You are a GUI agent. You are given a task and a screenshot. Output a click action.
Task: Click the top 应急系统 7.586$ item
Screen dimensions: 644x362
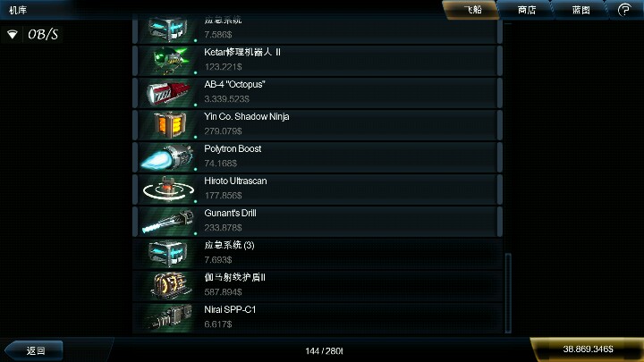tap(318, 29)
